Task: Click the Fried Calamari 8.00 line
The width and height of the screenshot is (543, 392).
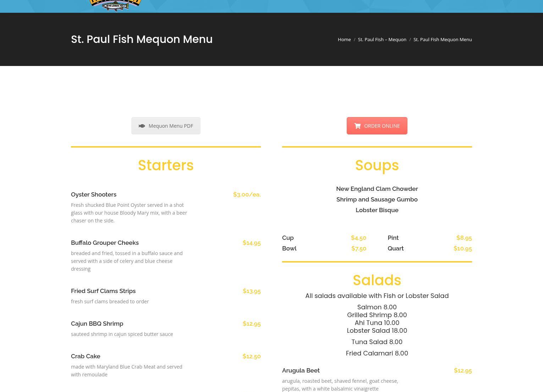Action: click(377, 353)
